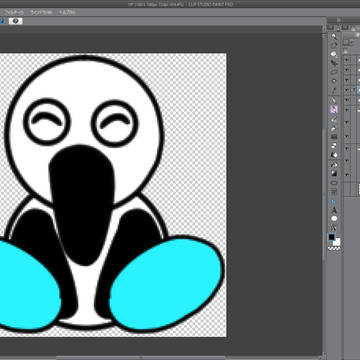This screenshot has height=360, width=360.
Task: Open the Help menu in menu bar
Action: click(67, 12)
